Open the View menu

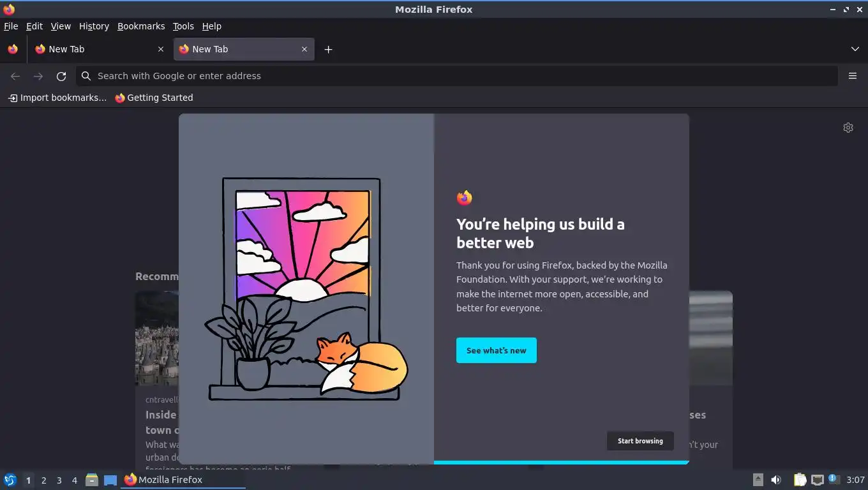tap(61, 26)
